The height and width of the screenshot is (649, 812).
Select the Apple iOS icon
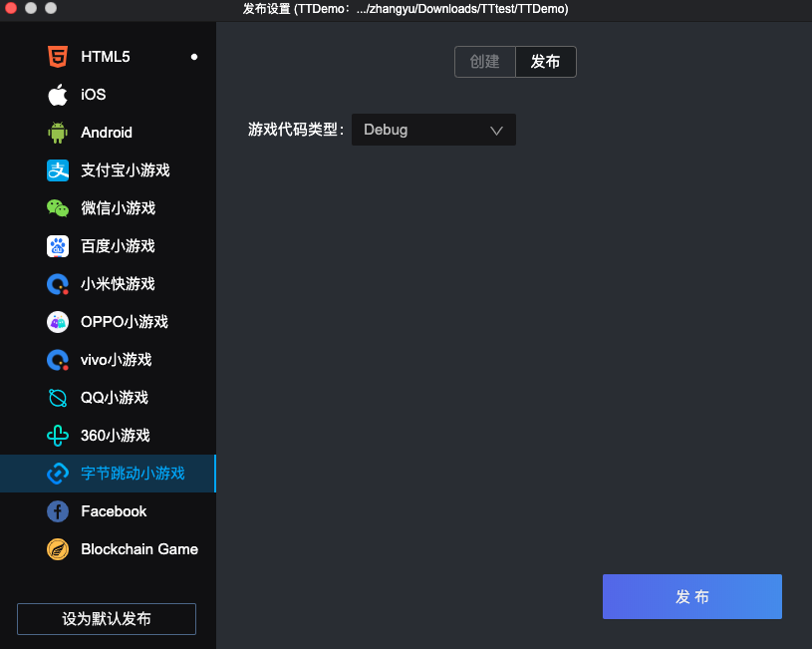pos(58,95)
